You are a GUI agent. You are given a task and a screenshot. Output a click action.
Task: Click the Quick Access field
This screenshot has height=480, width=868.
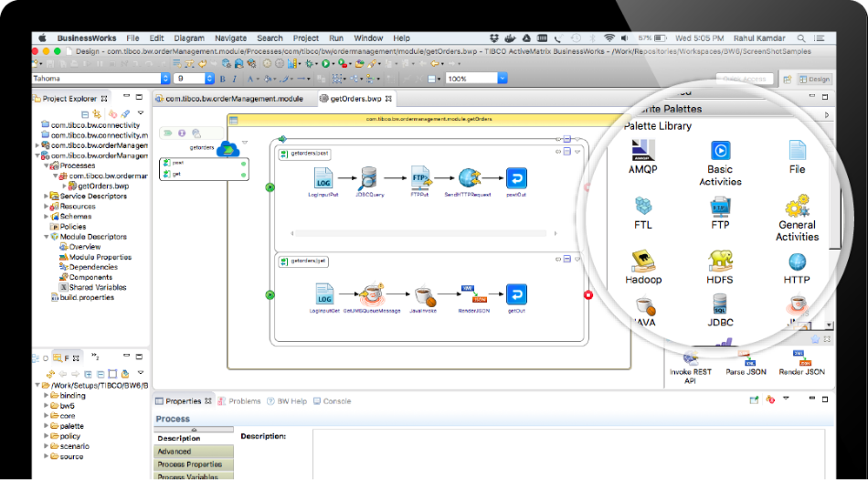point(745,80)
